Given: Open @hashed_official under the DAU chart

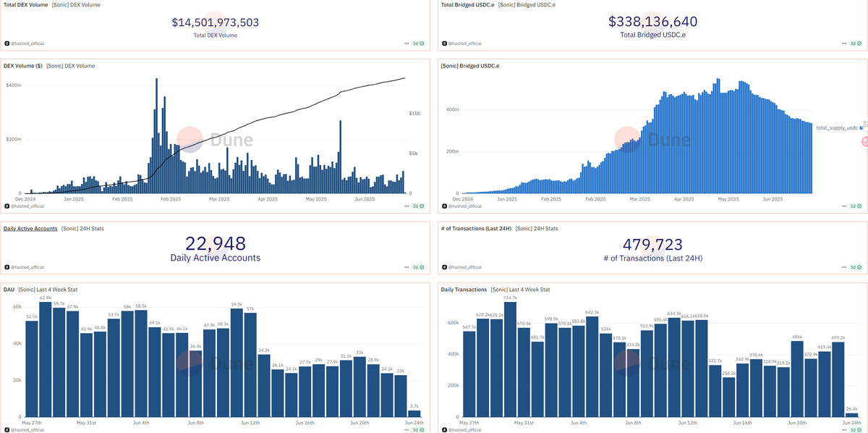Looking at the screenshot, I should click(26, 429).
